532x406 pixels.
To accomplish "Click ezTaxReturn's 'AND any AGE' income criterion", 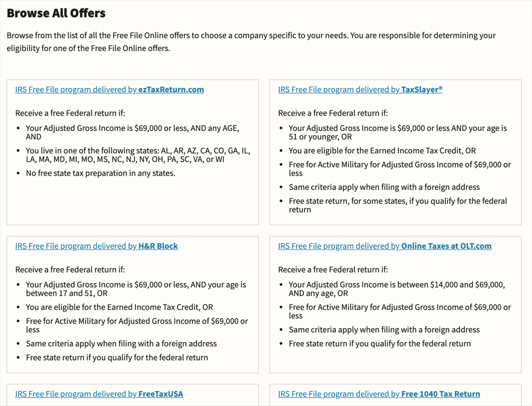I will click(133, 132).
